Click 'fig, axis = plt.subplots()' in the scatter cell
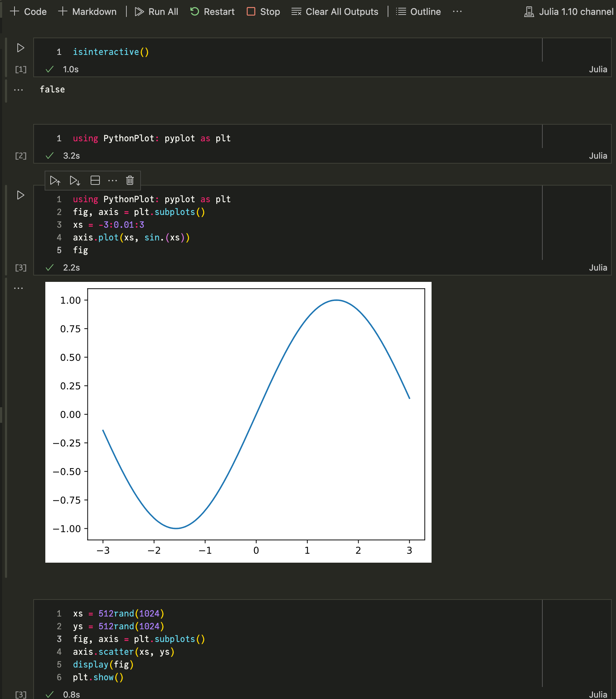 (139, 639)
